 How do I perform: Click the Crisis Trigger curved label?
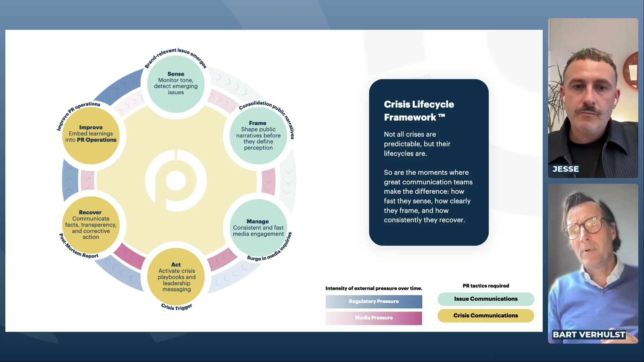tap(176, 307)
